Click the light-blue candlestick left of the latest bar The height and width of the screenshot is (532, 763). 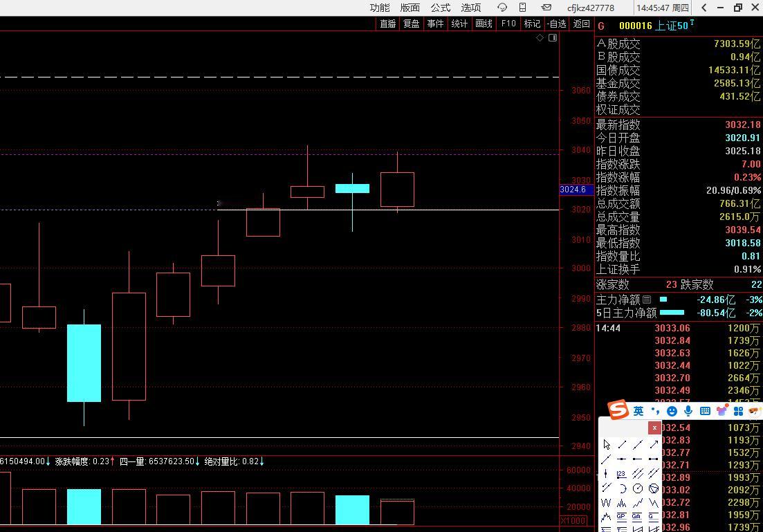[352, 188]
